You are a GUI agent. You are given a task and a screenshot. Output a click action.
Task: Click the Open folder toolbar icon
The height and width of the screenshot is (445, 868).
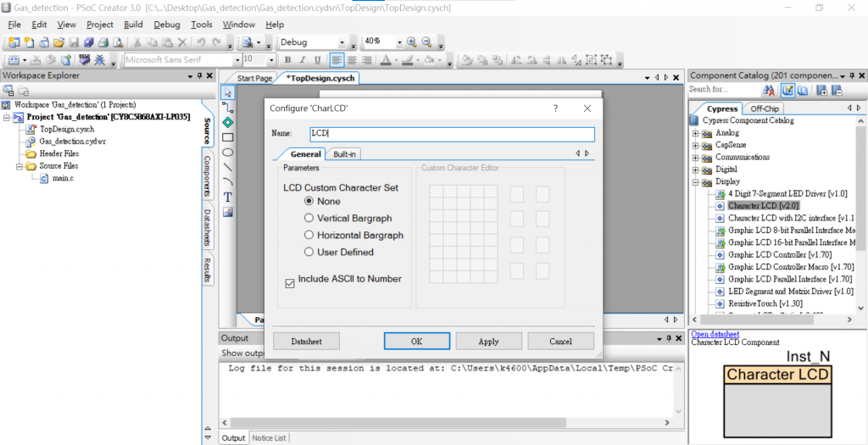click(x=58, y=42)
